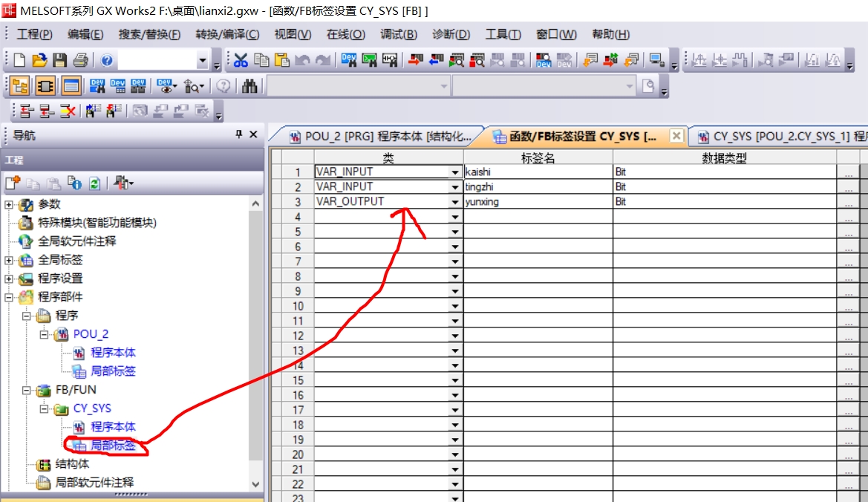Open 局部标签 under POU_2
The height and width of the screenshot is (502, 868).
[x=113, y=371]
